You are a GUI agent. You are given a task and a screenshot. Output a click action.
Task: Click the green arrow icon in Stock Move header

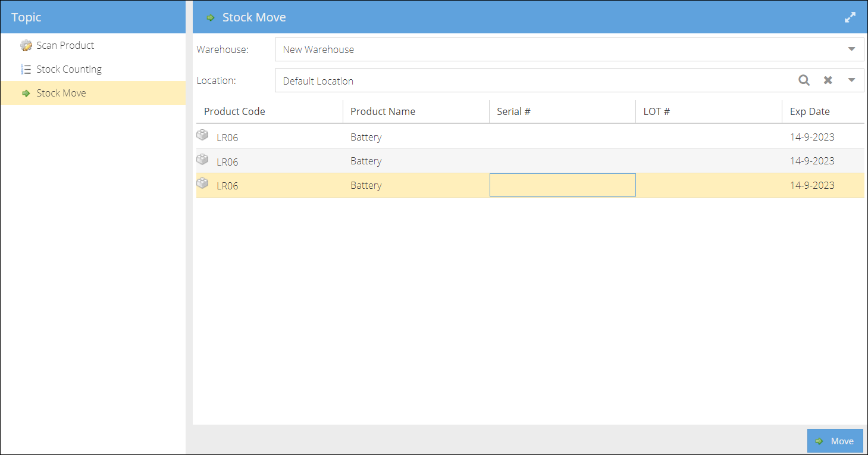tap(211, 18)
